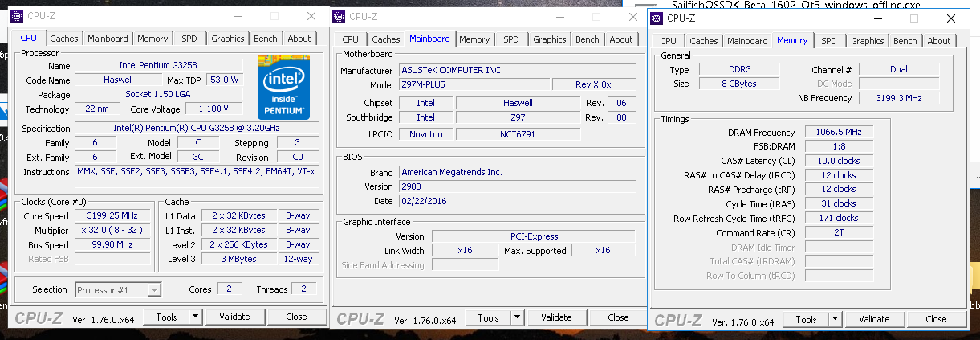Switch to Mainboard tab in left CPU window
Screen dimensions: 980x340
click(108, 39)
